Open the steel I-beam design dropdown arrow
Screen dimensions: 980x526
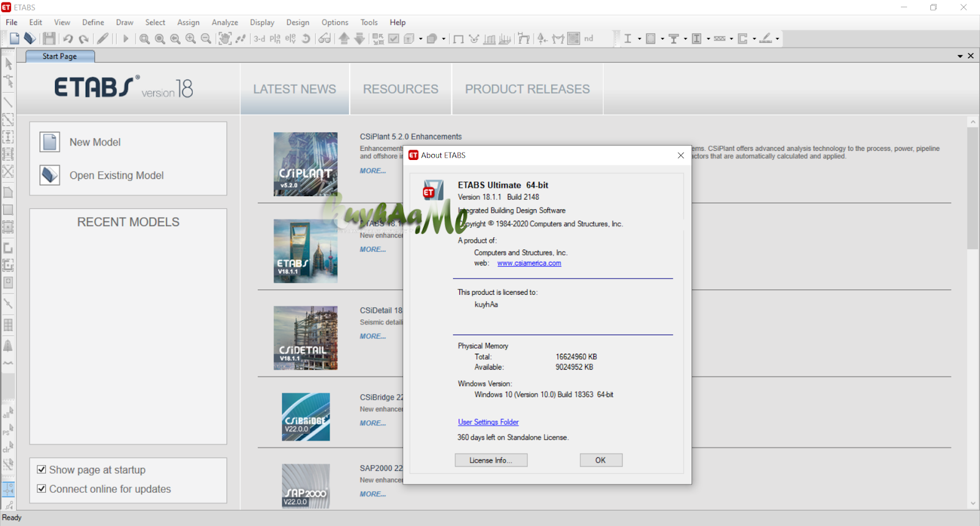pos(639,39)
